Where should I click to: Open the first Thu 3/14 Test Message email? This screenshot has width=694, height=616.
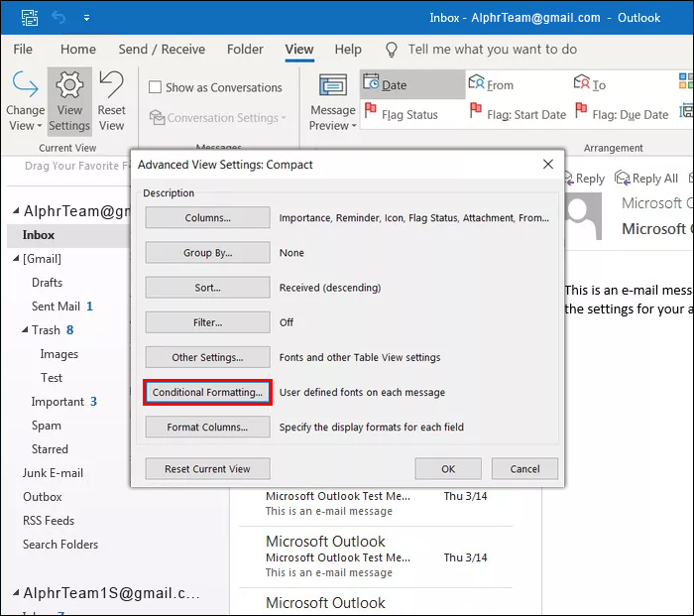click(x=376, y=503)
